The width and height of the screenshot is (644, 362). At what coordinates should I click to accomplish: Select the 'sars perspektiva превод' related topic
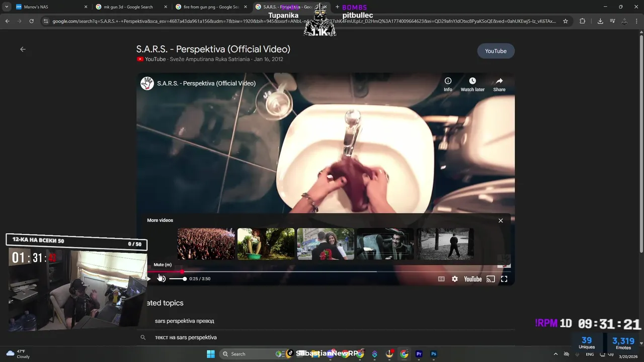(185, 321)
